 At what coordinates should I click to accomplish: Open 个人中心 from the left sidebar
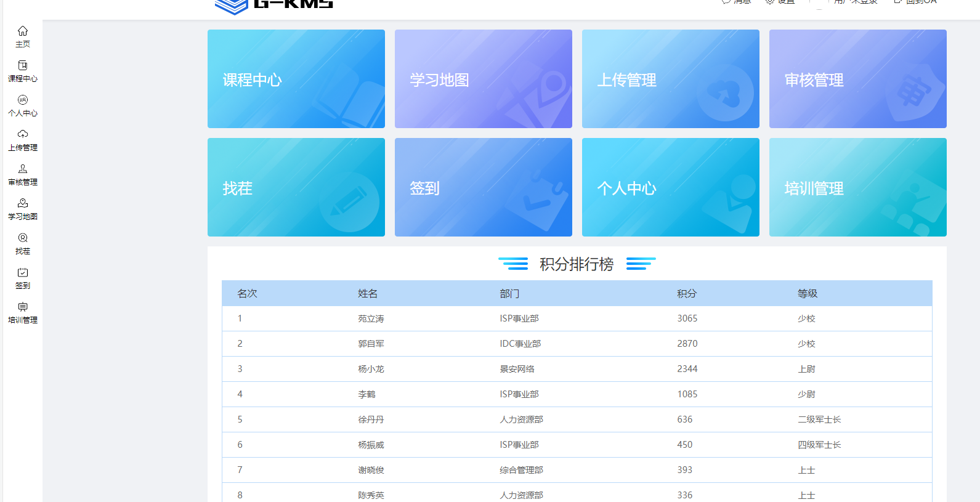(x=23, y=105)
